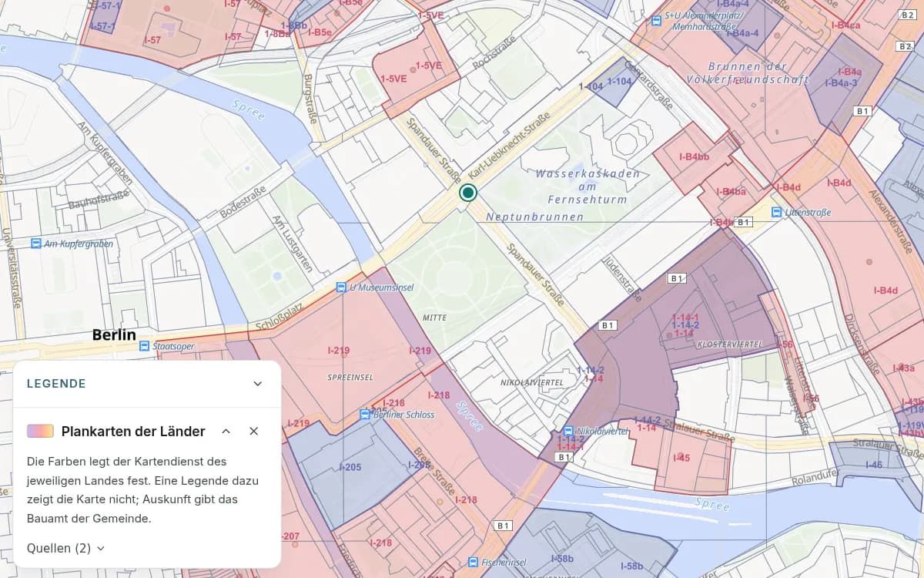Collapse the Legende panel

click(258, 384)
